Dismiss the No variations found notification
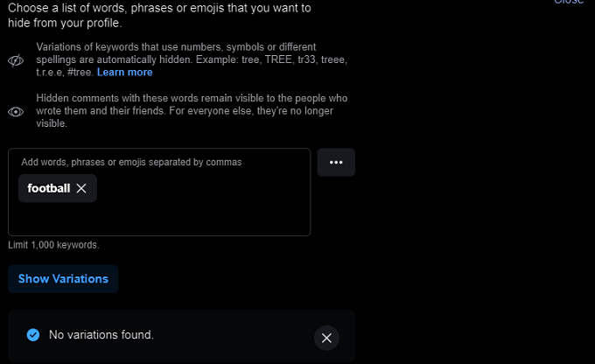This screenshot has width=595, height=364. (326, 338)
